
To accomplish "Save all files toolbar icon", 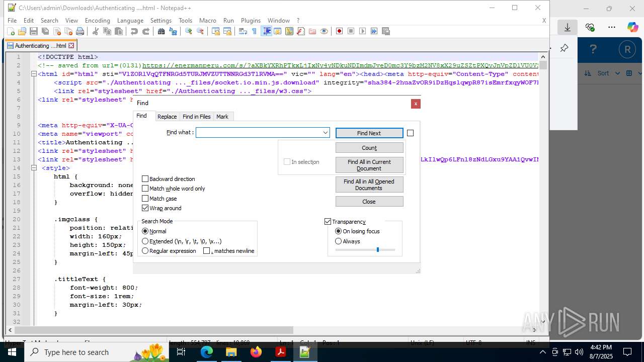I will 45,31.
